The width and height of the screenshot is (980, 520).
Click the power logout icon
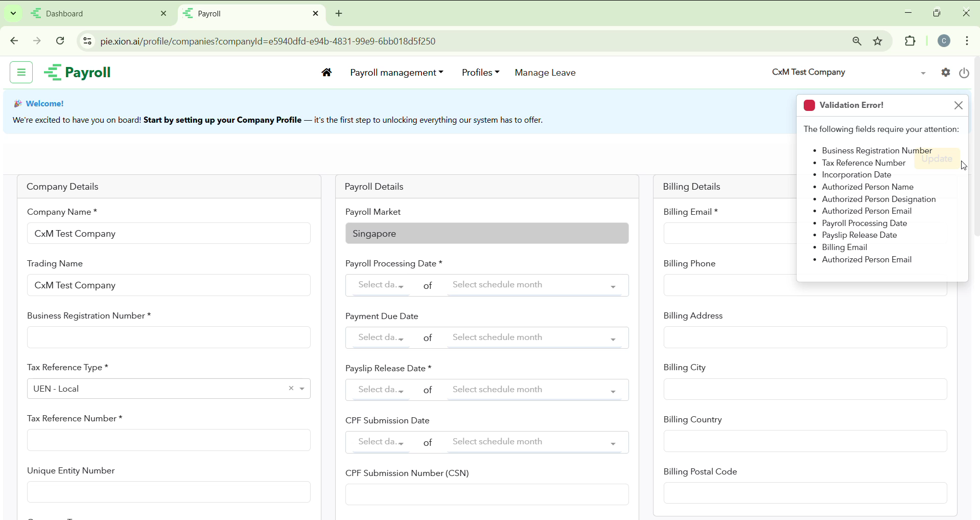964,73
